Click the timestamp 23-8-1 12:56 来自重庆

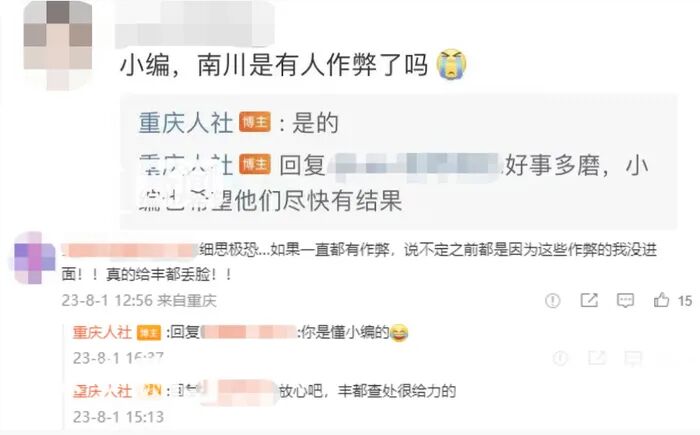(x=139, y=301)
